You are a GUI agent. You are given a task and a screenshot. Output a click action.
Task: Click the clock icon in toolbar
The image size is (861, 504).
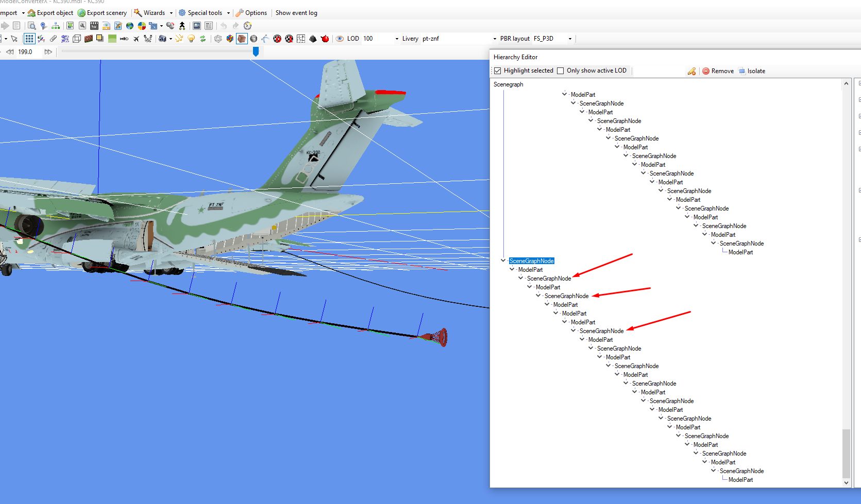pyautogui.click(x=247, y=26)
